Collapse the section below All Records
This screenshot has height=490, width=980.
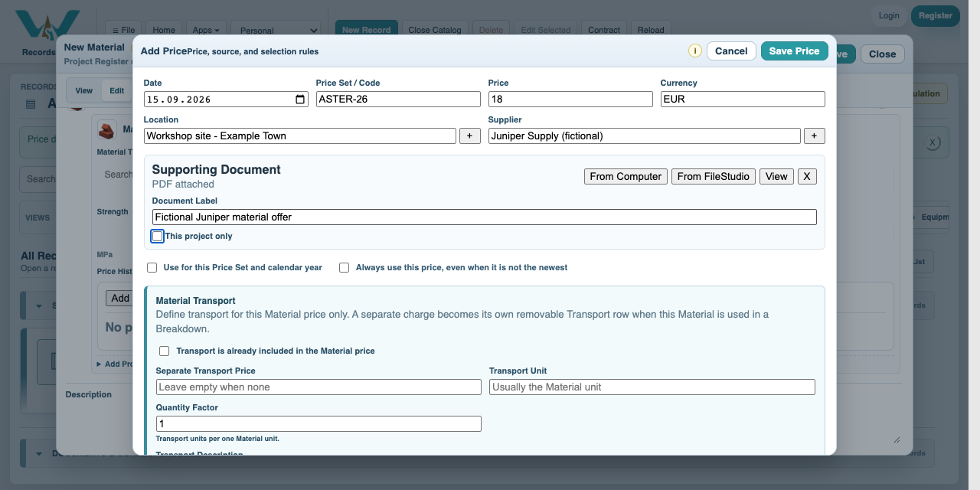click(x=39, y=305)
